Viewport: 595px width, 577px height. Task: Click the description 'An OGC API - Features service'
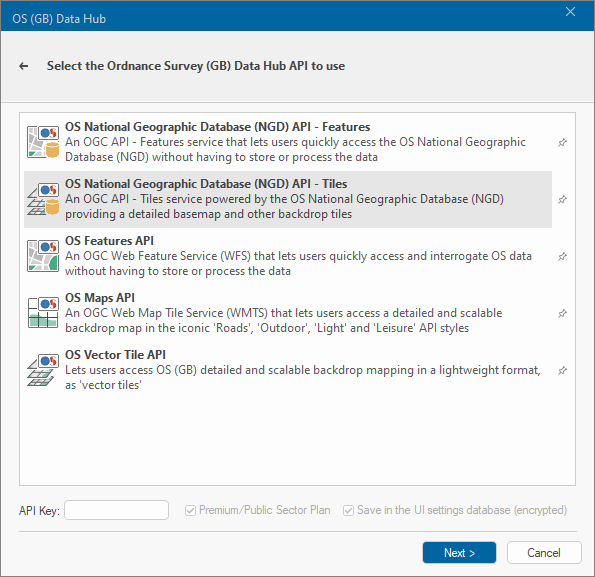pyautogui.click(x=295, y=149)
